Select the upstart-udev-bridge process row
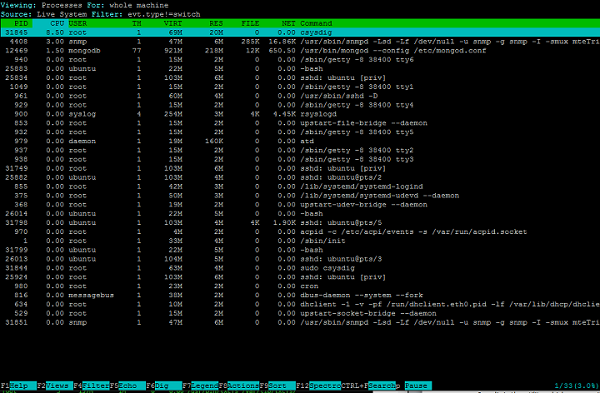 pyautogui.click(x=300, y=205)
